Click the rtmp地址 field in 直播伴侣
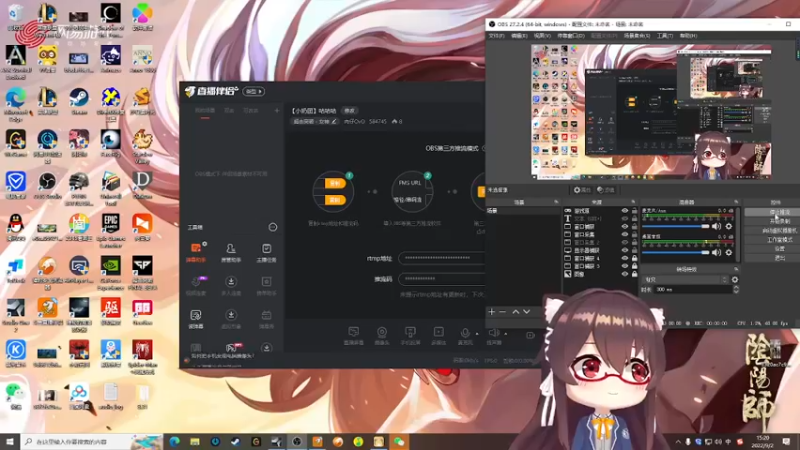The width and height of the screenshot is (800, 450). click(x=441, y=258)
